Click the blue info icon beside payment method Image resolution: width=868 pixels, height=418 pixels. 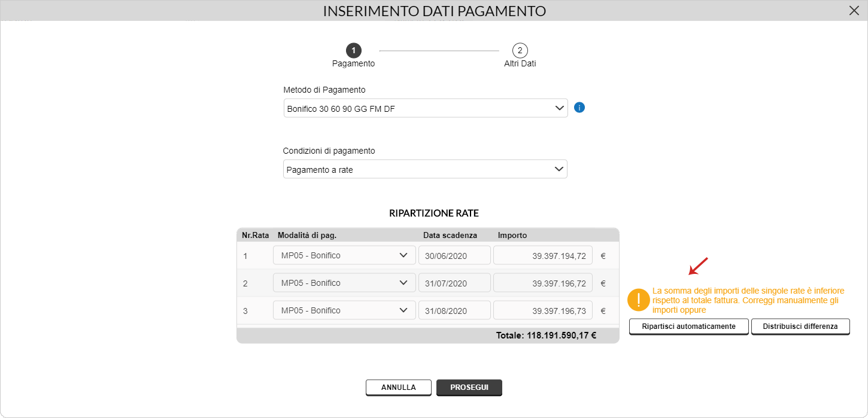point(579,108)
